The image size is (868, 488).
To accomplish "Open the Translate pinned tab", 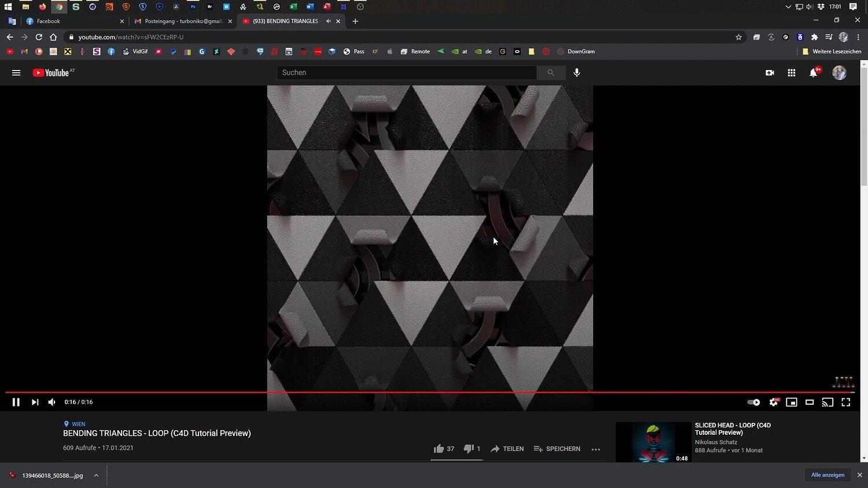I will (12, 21).
